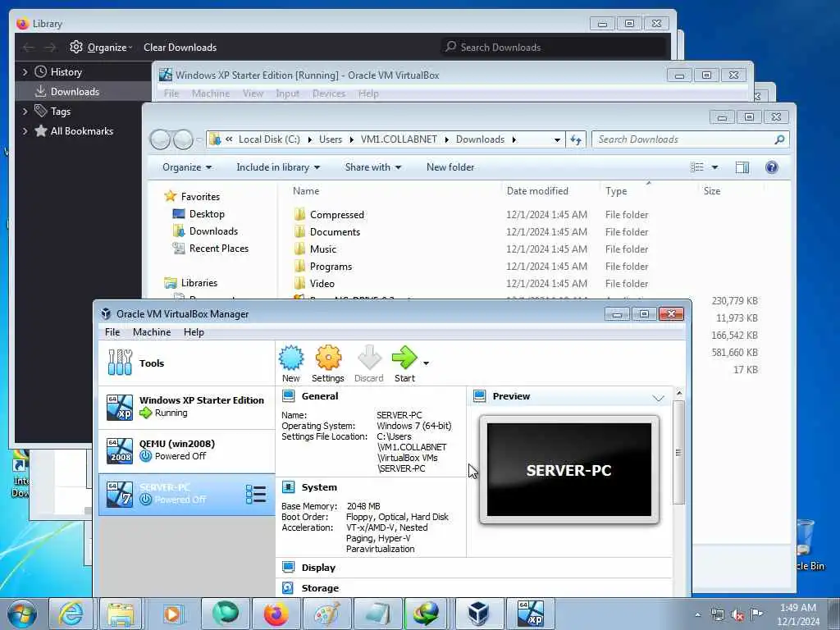840x630 pixels.
Task: Expand the All Bookmarks tree item
Action: pos(25,130)
